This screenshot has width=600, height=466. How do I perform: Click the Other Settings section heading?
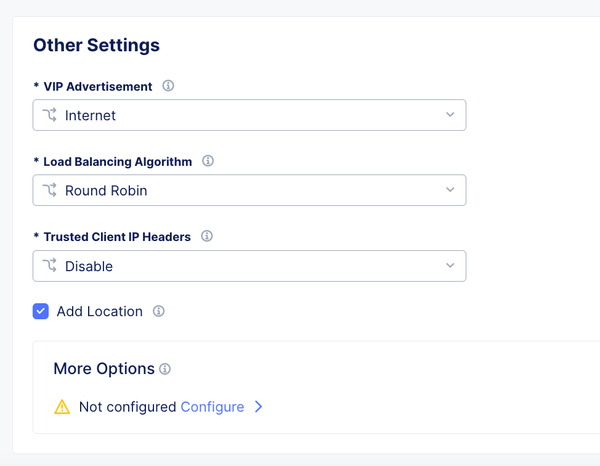click(x=96, y=45)
